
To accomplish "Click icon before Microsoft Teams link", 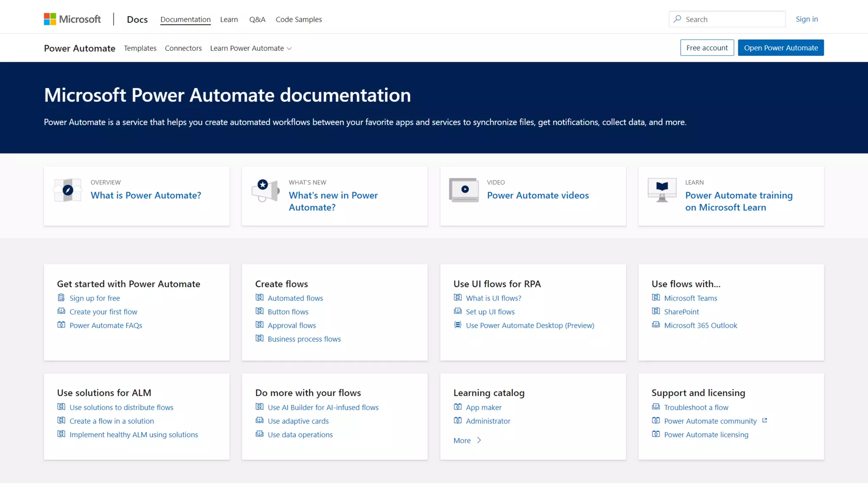I will pos(656,298).
